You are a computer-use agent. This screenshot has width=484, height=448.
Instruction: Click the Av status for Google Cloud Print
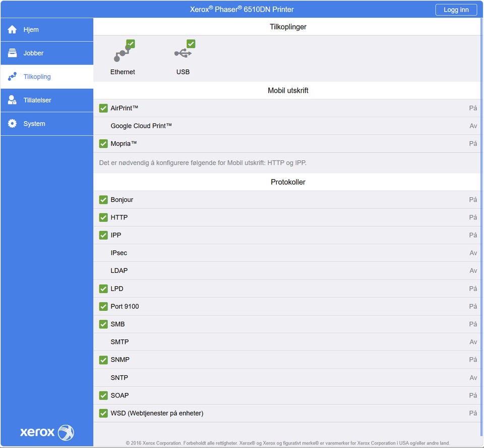click(x=473, y=126)
